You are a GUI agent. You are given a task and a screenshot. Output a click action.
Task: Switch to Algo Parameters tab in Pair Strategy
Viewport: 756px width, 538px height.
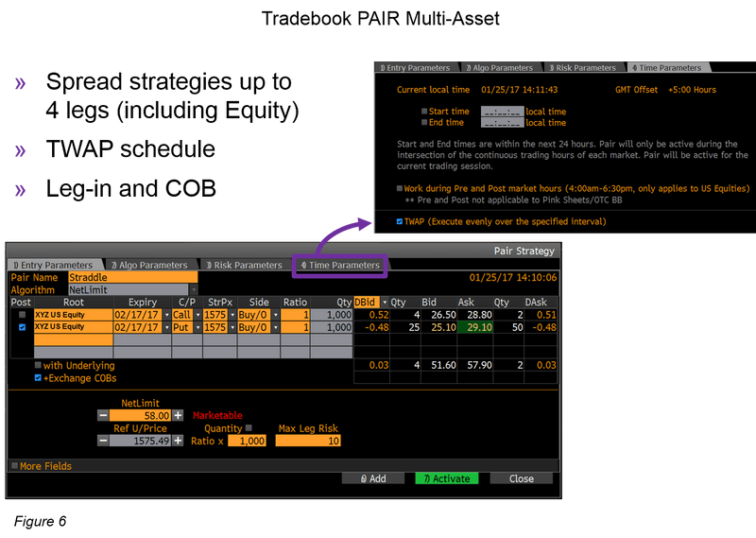pos(147,266)
